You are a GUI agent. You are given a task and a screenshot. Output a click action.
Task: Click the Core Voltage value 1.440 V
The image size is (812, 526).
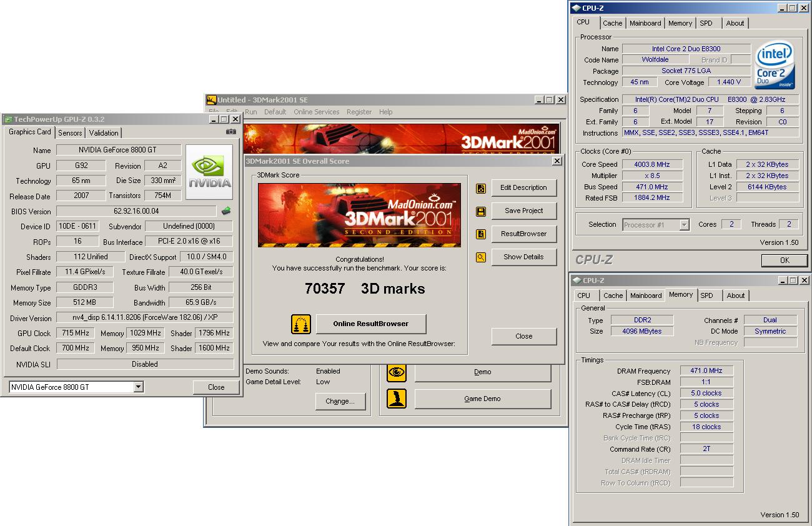(729, 82)
